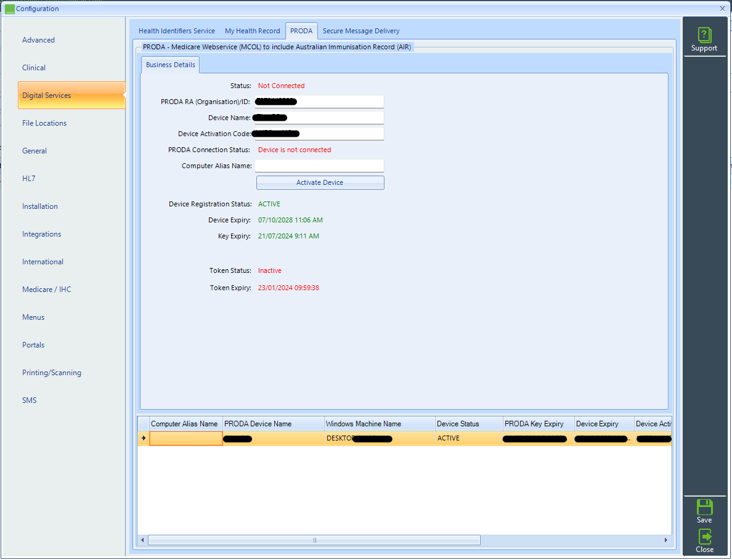
Task: Select the Computer Alias Name cell in grid row
Action: [x=186, y=438]
